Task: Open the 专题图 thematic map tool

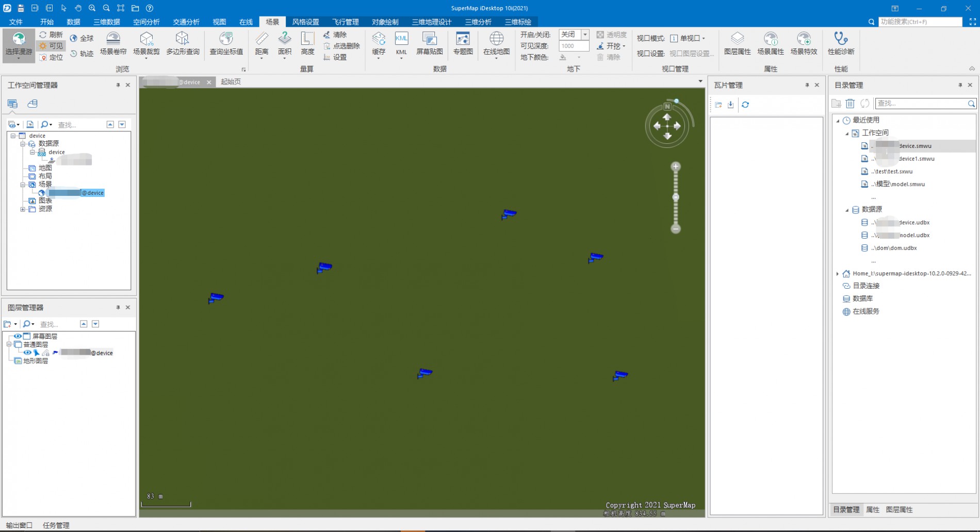Action: (x=463, y=43)
